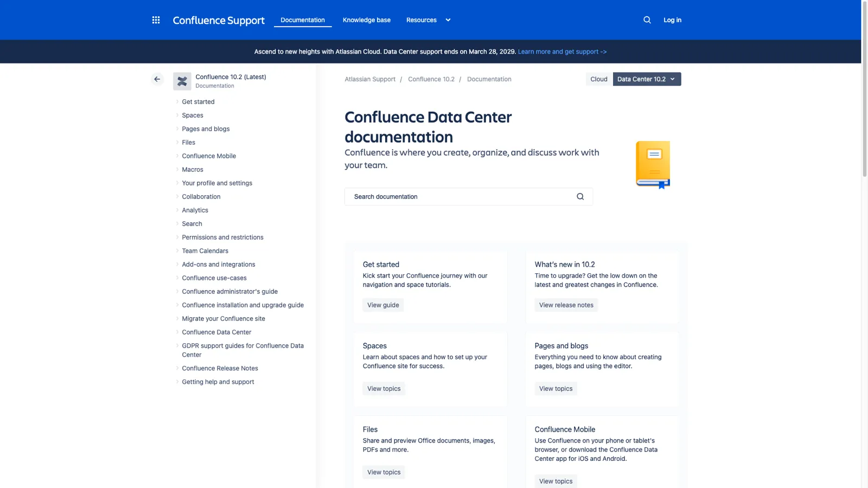The width and height of the screenshot is (868, 488).
Task: Select the Documentation tab
Action: pos(303,20)
